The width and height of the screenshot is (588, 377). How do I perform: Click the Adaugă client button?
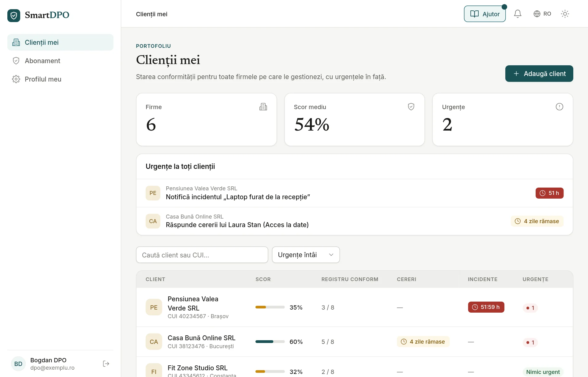[x=539, y=74]
